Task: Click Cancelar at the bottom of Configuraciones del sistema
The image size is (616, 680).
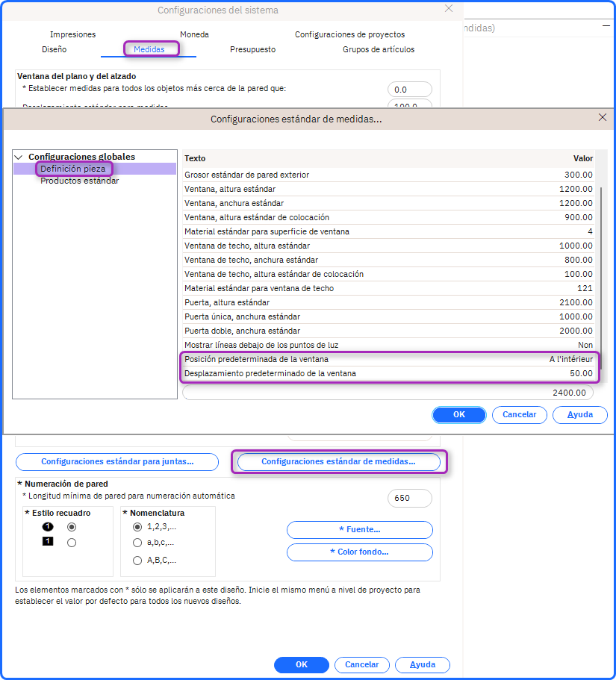Action: click(362, 664)
